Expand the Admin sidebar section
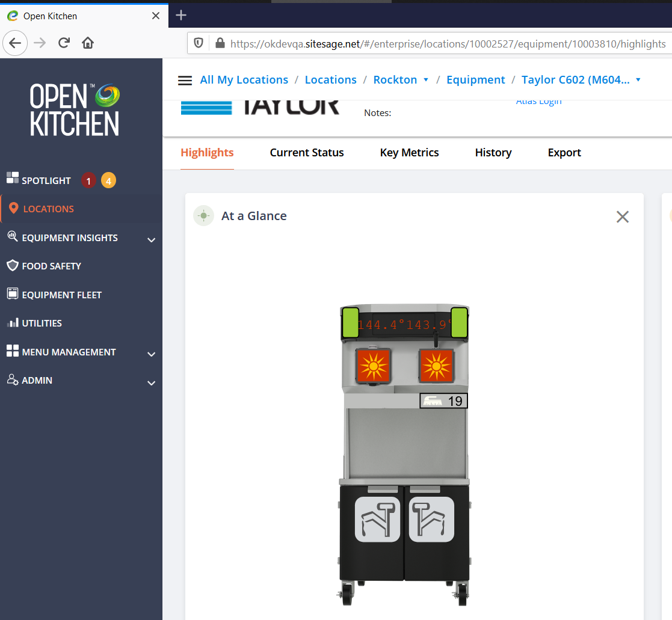This screenshot has width=672, height=620. click(x=151, y=382)
